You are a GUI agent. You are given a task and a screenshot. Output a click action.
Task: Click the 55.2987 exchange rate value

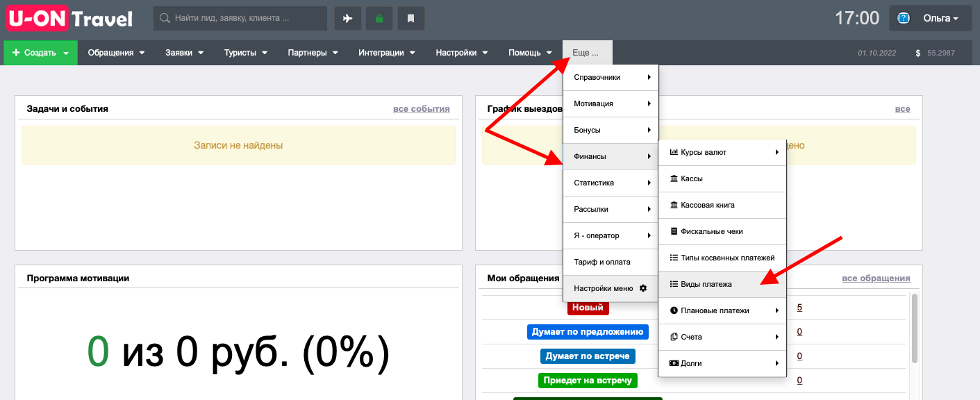[x=941, y=53]
